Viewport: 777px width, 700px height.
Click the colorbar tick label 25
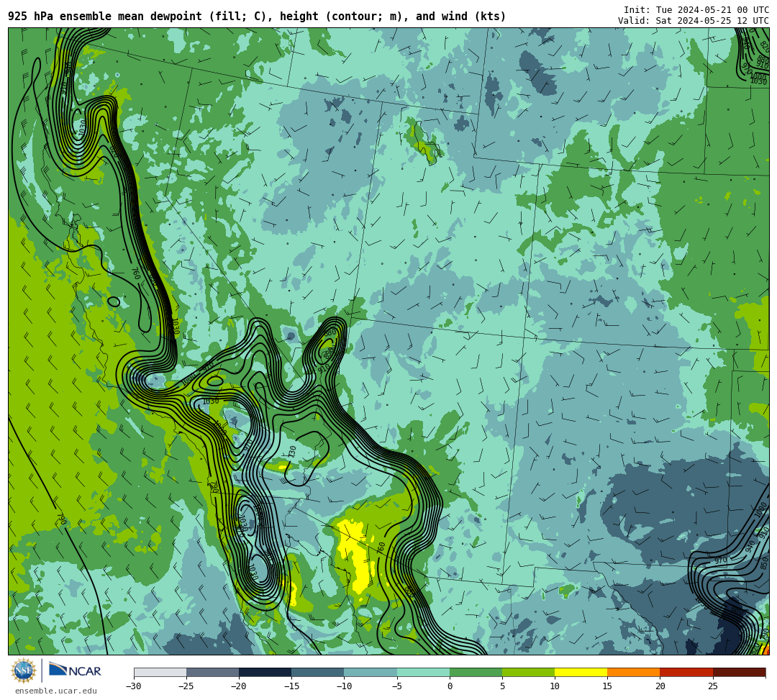coord(712,686)
